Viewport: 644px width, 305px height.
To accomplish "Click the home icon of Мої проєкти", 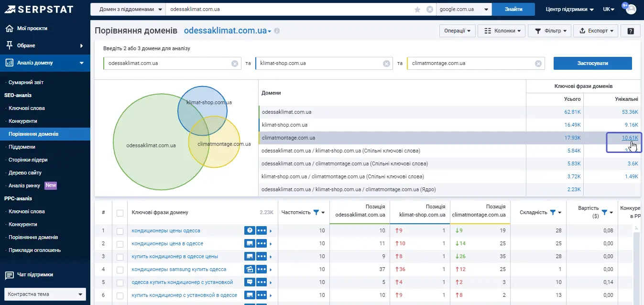I will (9, 28).
